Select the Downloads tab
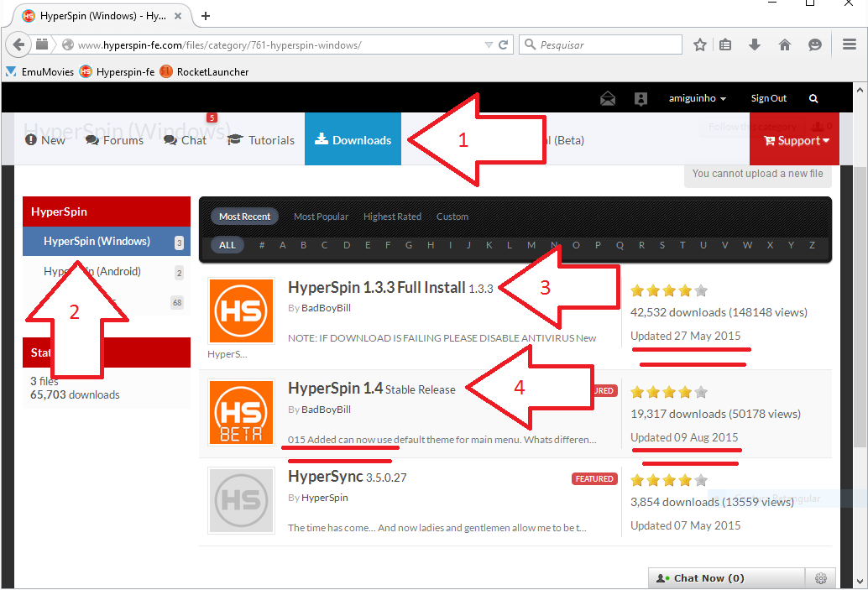868x590 pixels. [x=353, y=139]
